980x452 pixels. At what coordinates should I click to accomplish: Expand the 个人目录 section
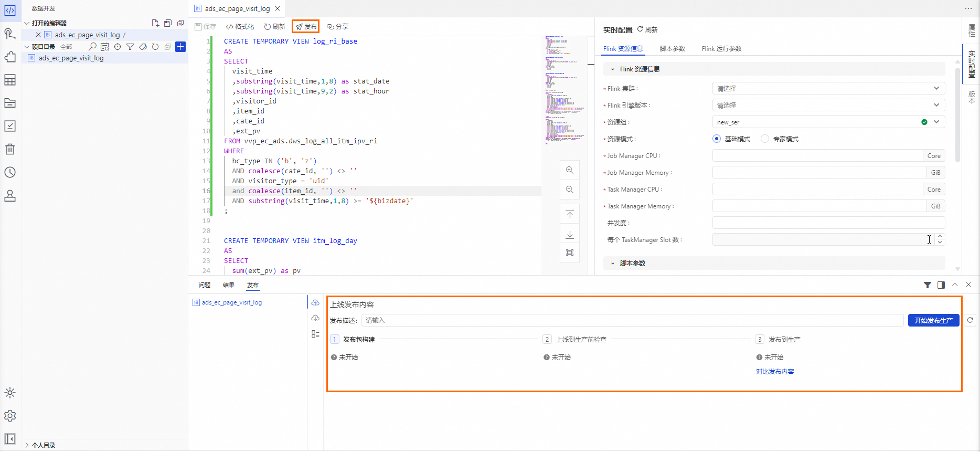coord(27,445)
